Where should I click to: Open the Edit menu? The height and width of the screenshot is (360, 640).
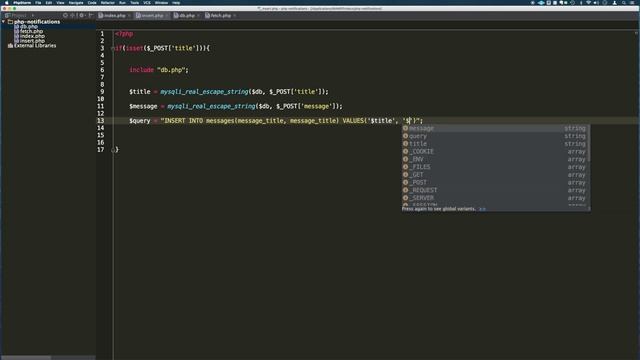point(49,2)
